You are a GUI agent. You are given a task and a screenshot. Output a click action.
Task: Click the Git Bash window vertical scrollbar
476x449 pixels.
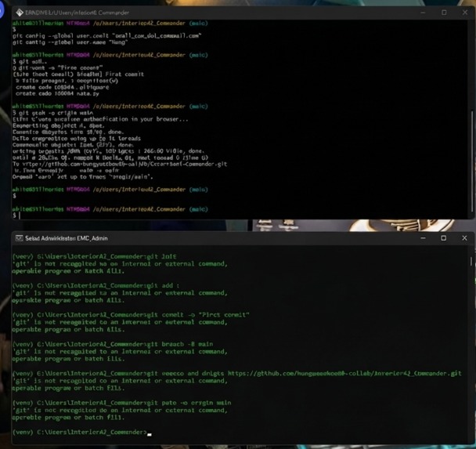[x=472, y=161]
